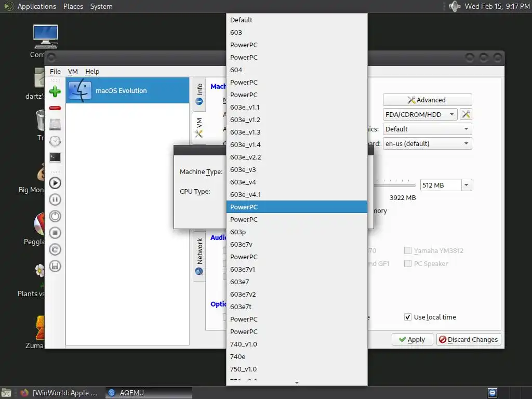532x399 pixels.
Task: Choose 603e7t in the CPU list
Action: pyautogui.click(x=297, y=307)
